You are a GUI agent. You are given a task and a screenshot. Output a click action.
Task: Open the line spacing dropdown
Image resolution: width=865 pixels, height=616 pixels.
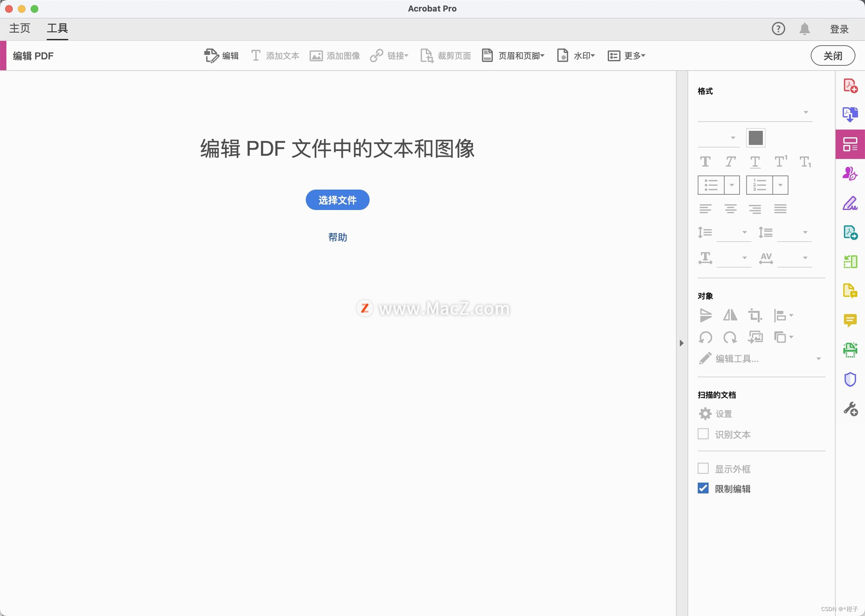point(734,233)
